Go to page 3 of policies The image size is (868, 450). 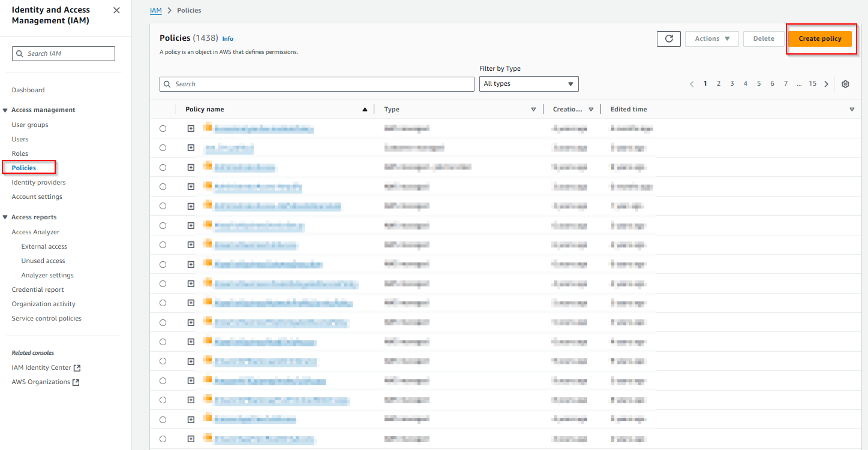coord(732,84)
